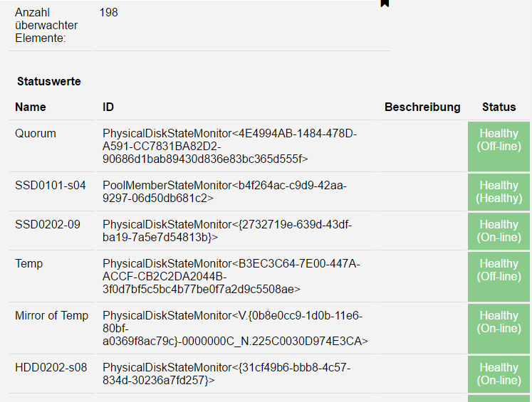Click the PoolMemberStateMonitor ID text
This screenshot has width=532, height=402.
point(224,192)
